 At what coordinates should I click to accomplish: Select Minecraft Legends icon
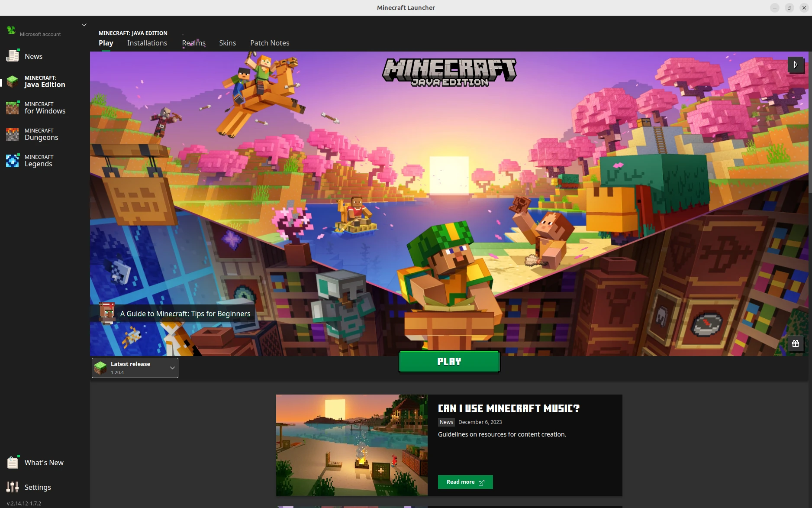pyautogui.click(x=13, y=161)
